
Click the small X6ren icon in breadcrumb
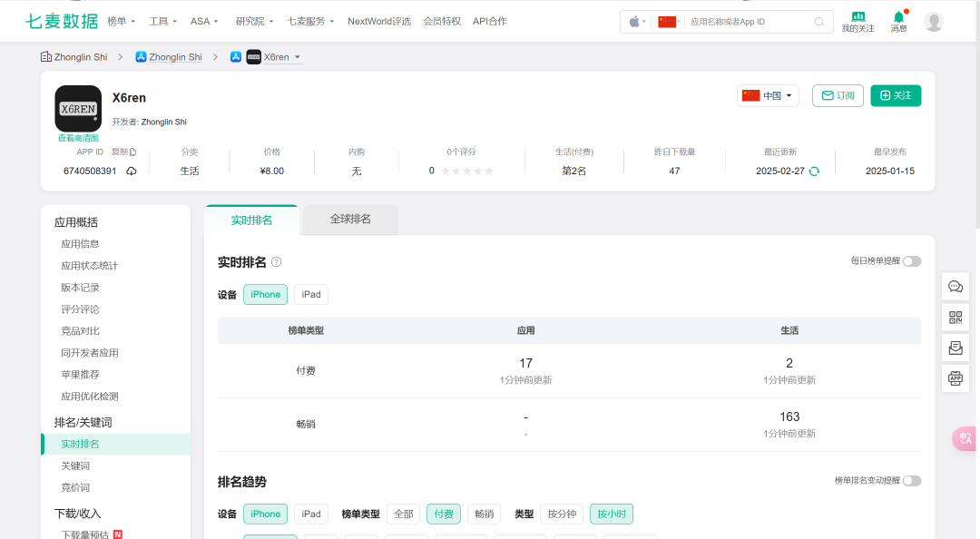click(x=254, y=57)
